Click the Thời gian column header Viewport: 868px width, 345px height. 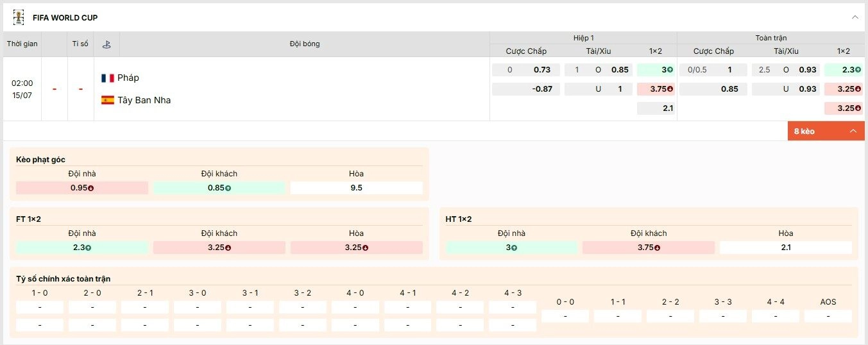click(x=22, y=44)
